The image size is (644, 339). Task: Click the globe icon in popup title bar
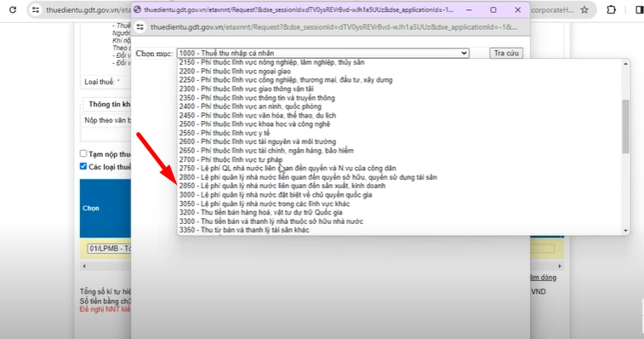coord(138,10)
